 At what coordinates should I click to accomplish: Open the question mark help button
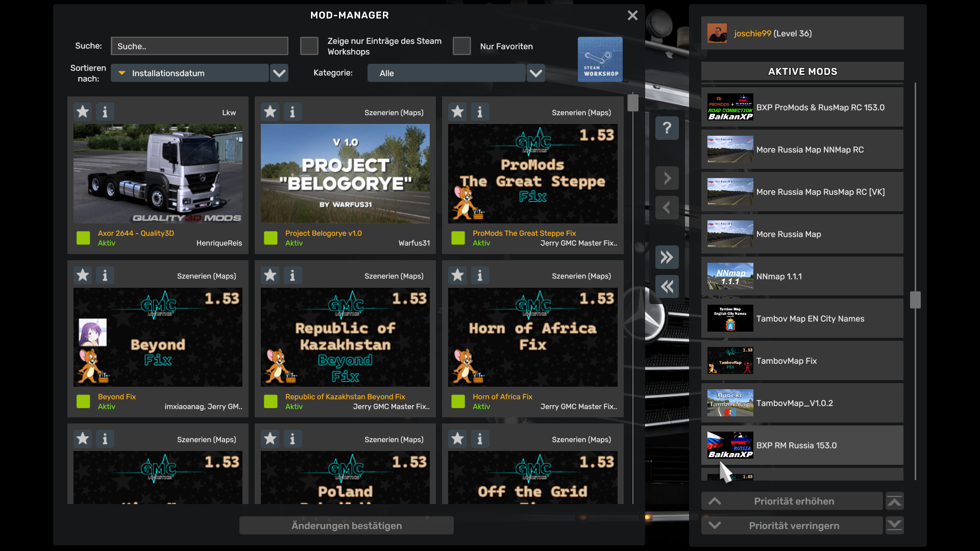point(667,128)
